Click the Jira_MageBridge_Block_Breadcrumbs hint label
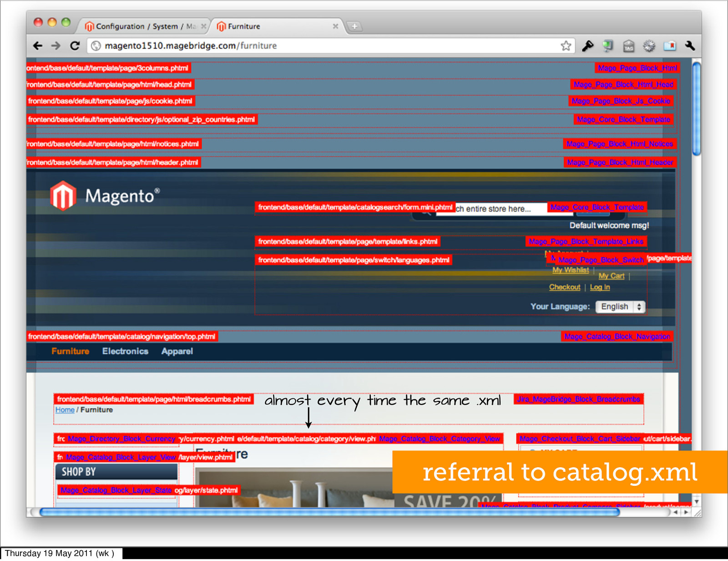Screen dimensions: 728x561 (x=578, y=399)
